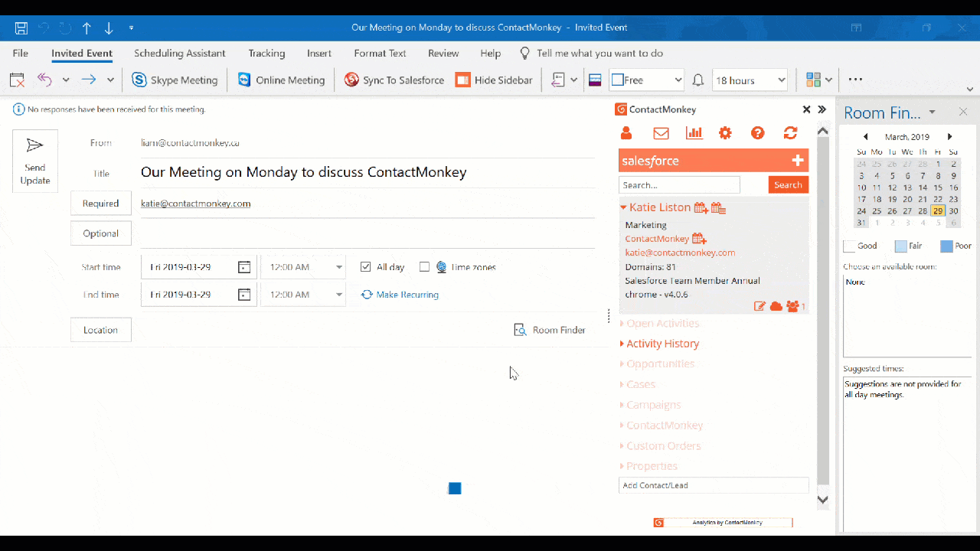This screenshot has width=980, height=551.
Task: Open the reply options dropdown arrow
Action: click(66, 80)
